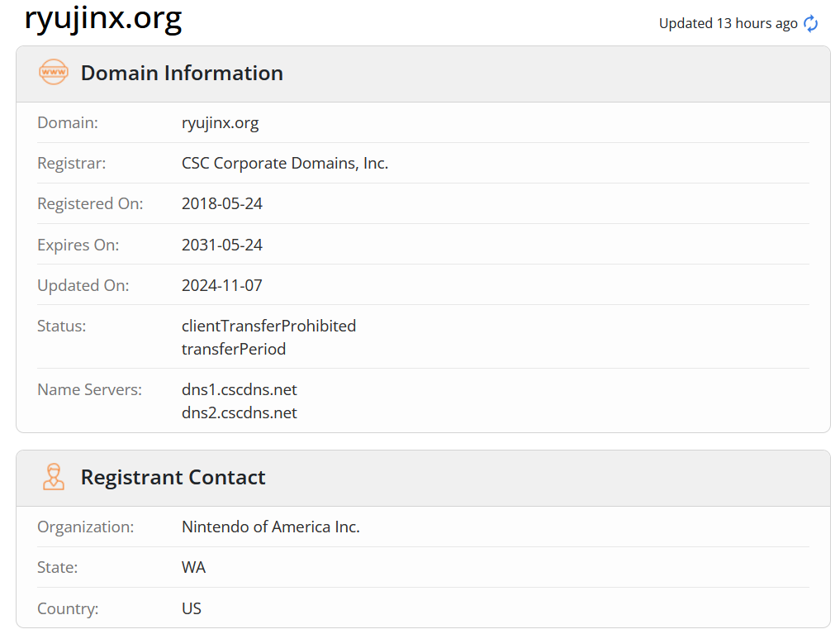Screen dimensions: 840x634
Task: Click the Name Servers label
Action: [x=89, y=389]
